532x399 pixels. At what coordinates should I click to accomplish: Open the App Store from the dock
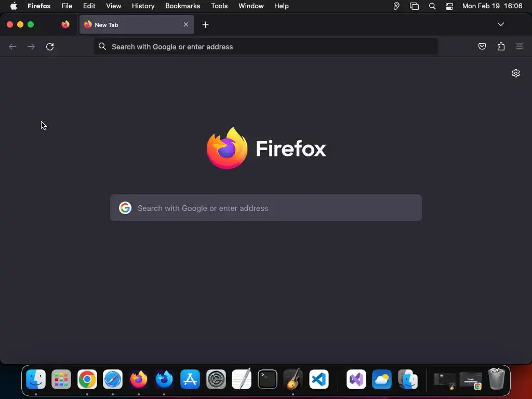click(x=190, y=379)
